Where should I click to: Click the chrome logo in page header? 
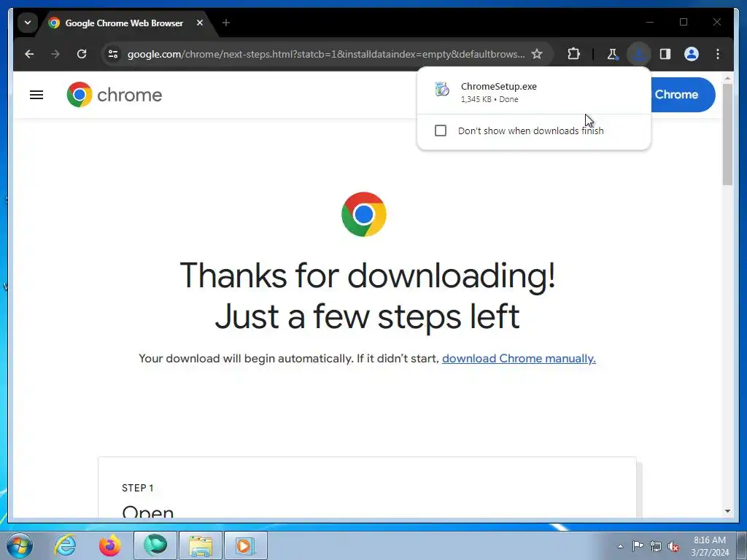point(115,95)
